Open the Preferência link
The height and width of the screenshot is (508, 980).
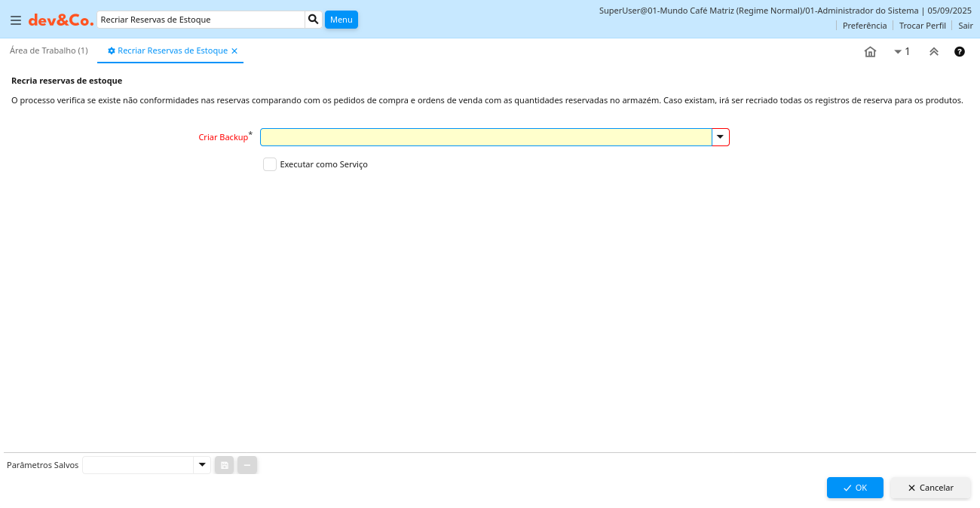[865, 26]
